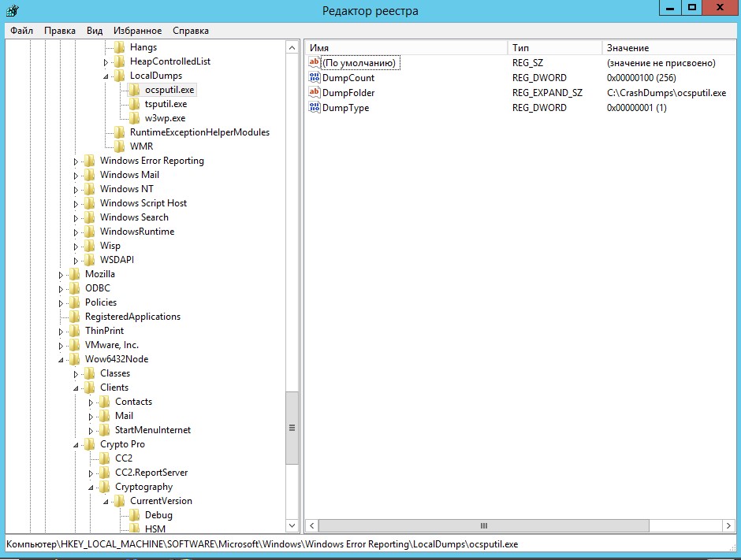Click the folder icon of tsputil.exe key
The height and width of the screenshot is (560, 741).
135,104
